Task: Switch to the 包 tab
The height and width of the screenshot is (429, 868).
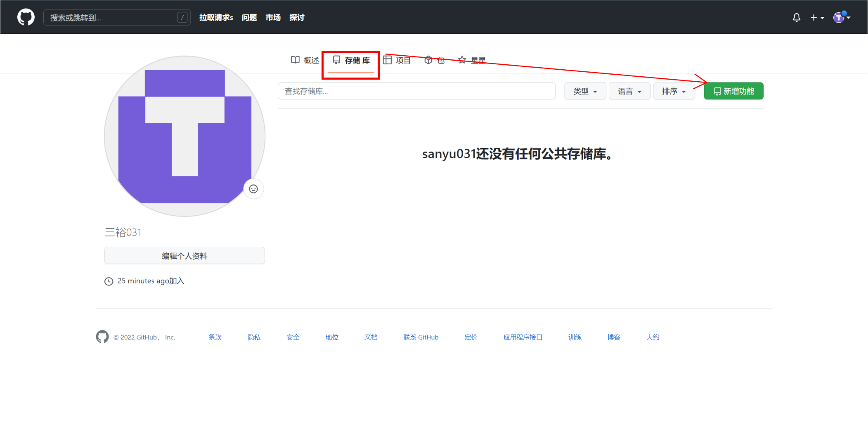Action: [434, 61]
